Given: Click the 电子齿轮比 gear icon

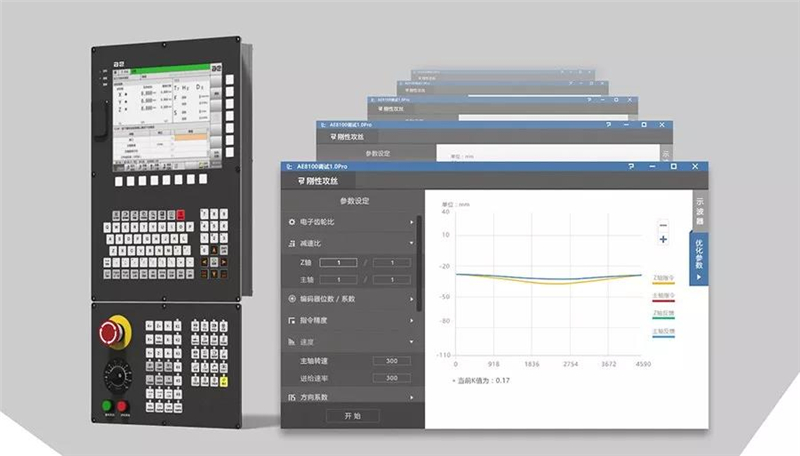Looking at the screenshot, I should tap(291, 221).
